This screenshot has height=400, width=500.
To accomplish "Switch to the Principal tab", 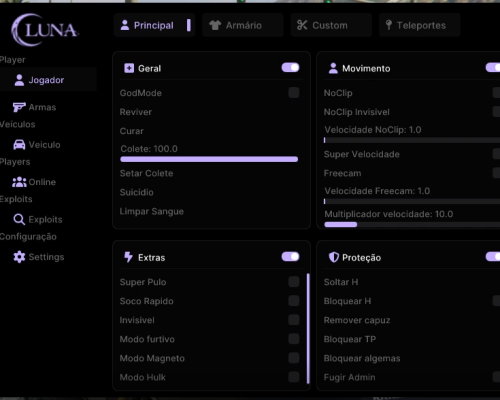I will pos(154,25).
